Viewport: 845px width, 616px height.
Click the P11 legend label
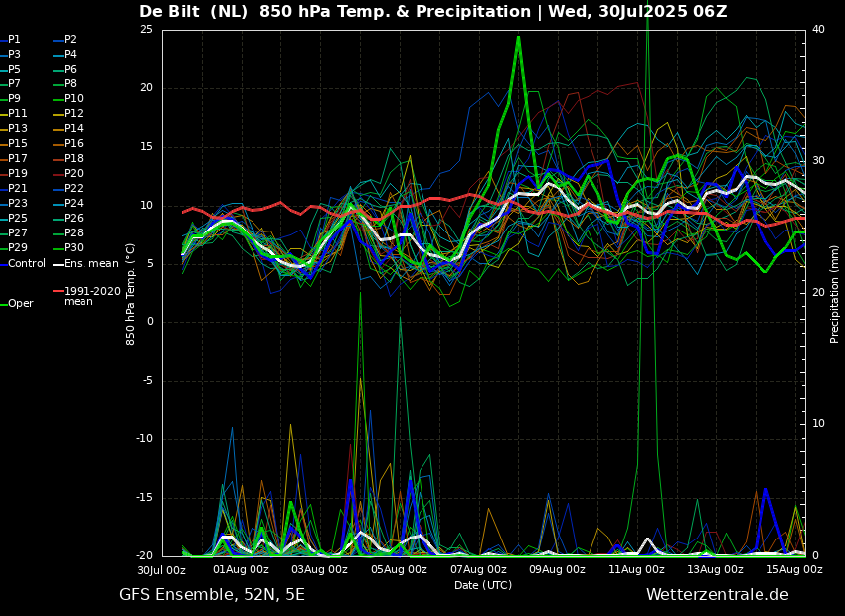pyautogui.click(x=18, y=113)
